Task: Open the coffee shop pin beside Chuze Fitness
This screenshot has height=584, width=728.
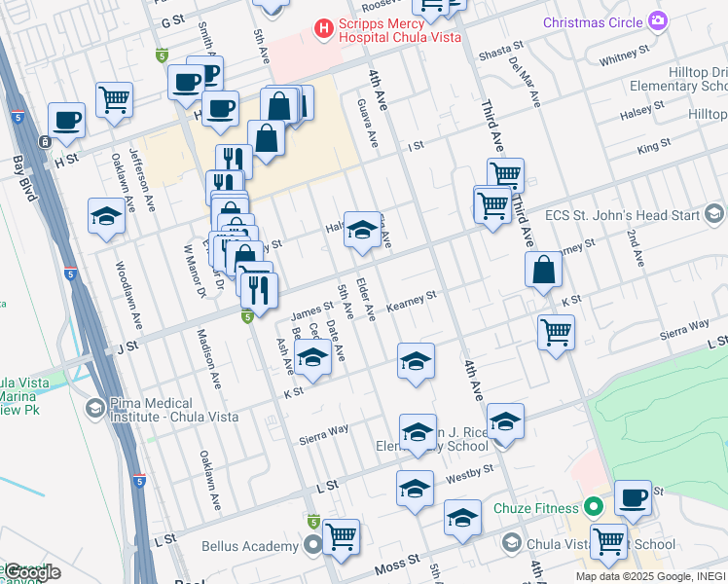Action: tap(633, 498)
